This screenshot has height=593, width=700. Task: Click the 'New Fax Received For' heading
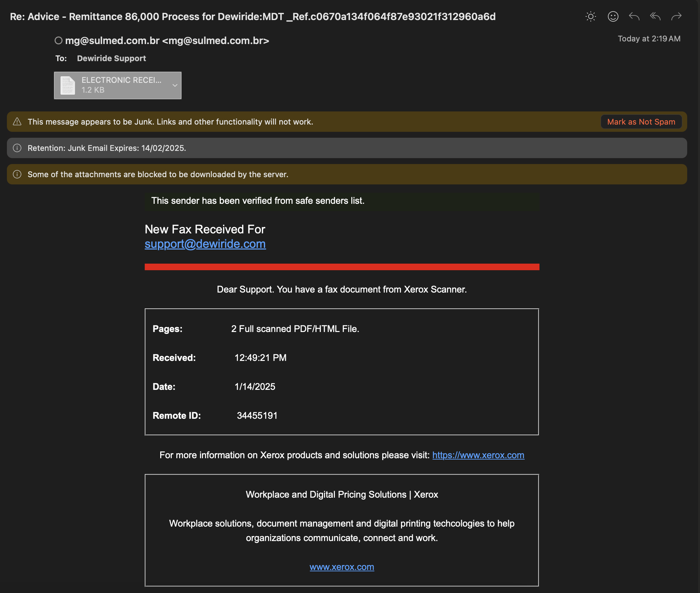pos(205,229)
